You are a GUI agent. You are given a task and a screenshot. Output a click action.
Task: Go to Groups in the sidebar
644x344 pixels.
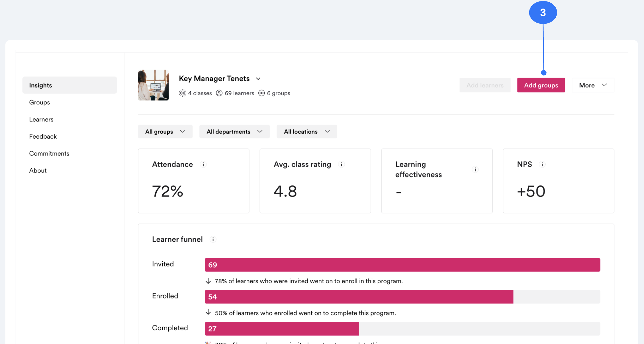pos(40,102)
